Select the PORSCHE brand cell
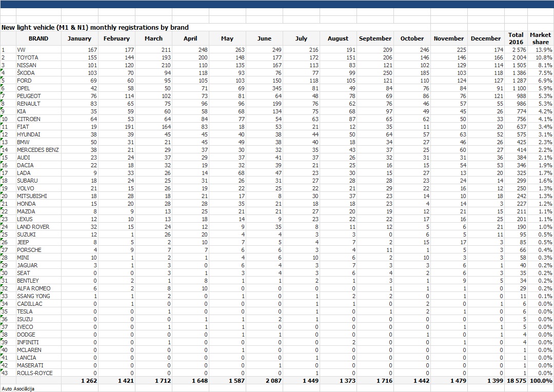Image resolution: width=554 pixels, height=392 pixels. pos(38,250)
